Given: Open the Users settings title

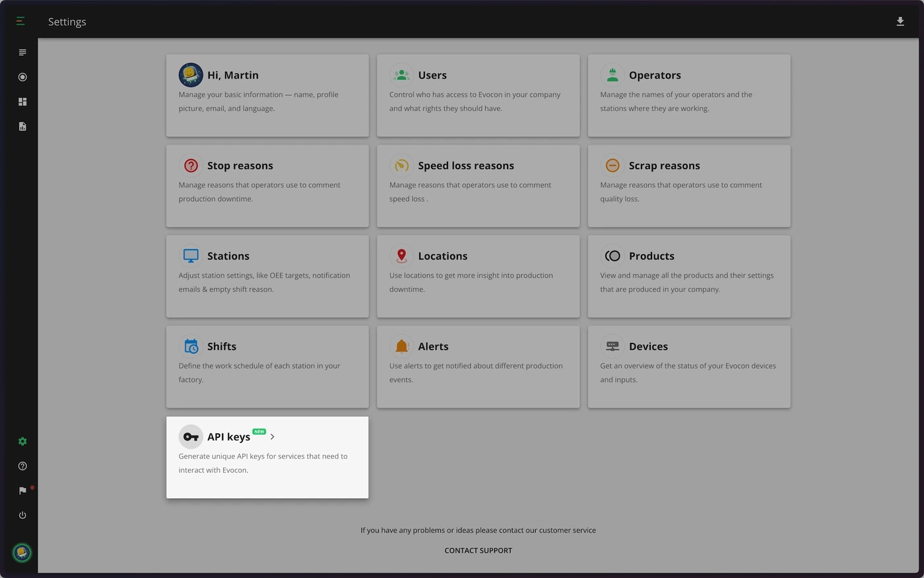Looking at the screenshot, I should point(432,75).
